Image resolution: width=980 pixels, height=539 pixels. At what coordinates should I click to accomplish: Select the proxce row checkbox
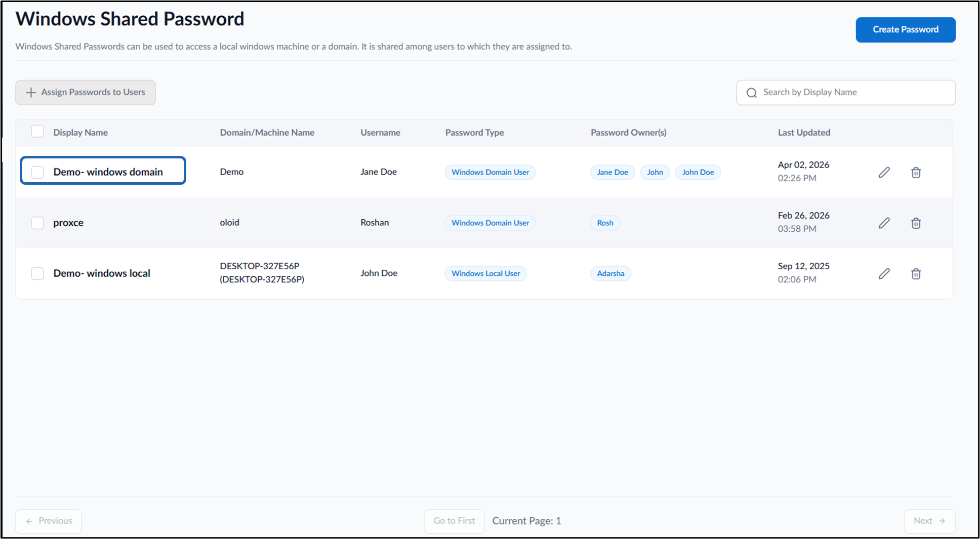tap(37, 223)
